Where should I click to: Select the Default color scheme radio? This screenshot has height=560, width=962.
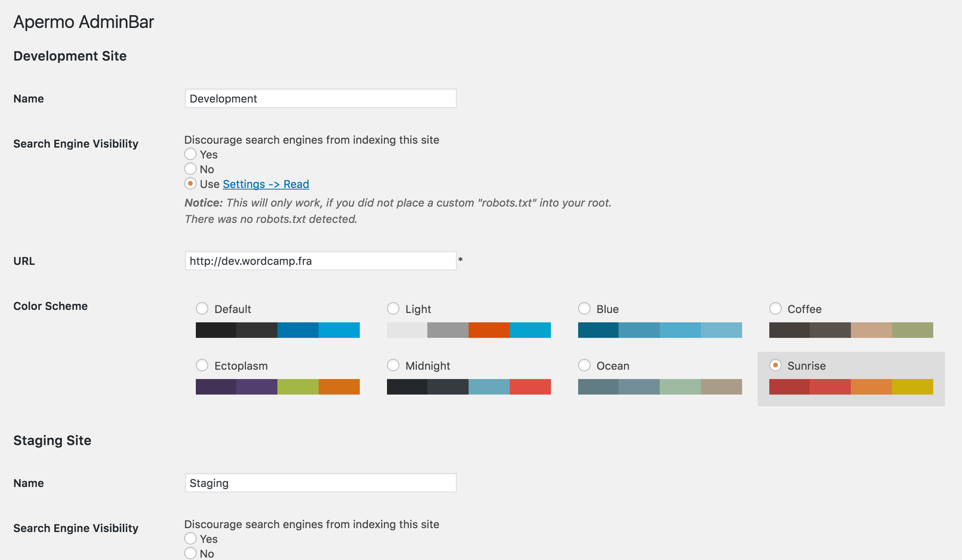tap(202, 309)
